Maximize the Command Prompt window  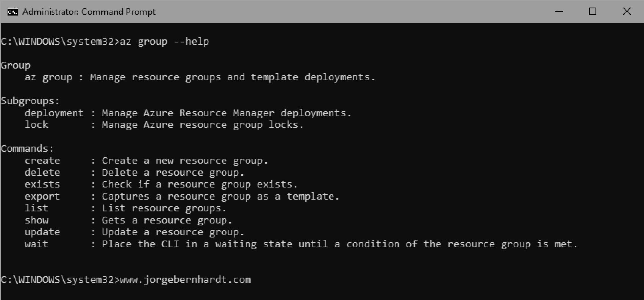[593, 12]
